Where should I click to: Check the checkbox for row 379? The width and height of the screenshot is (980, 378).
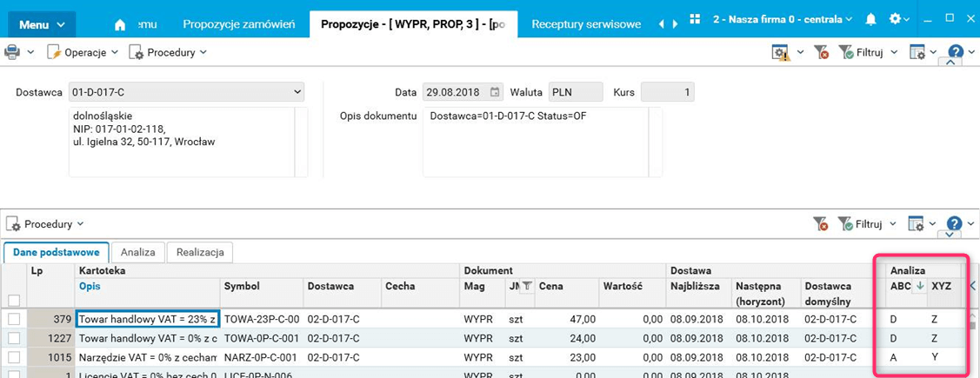coord(14,319)
